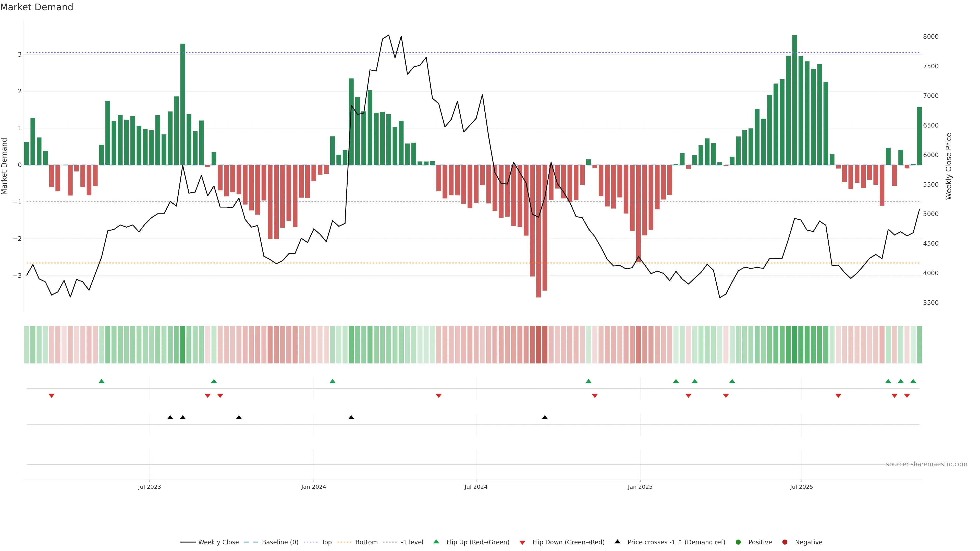The height and width of the screenshot is (551, 980).
Task: Click the Jul 2023 x-axis label
Action: [x=149, y=487]
